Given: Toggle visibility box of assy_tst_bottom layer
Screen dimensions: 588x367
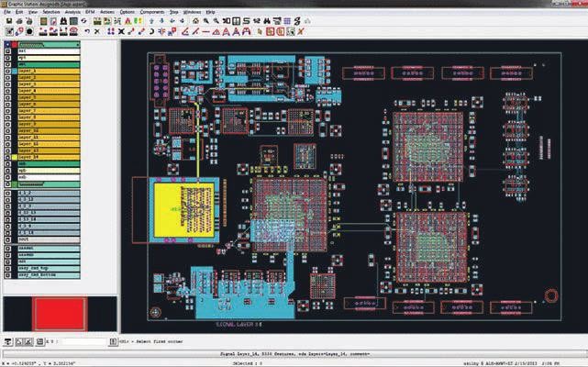Looking at the screenshot, I should (7, 275).
